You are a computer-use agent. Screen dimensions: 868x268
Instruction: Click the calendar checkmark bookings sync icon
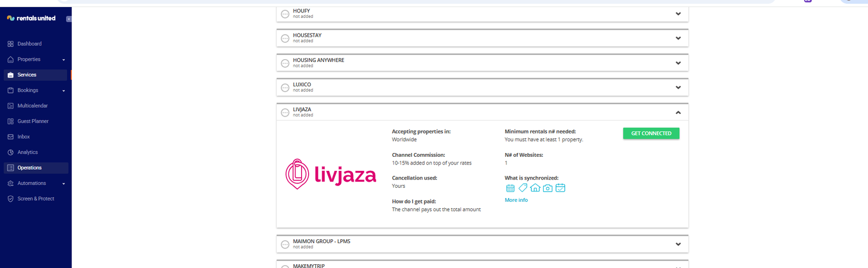point(560,188)
